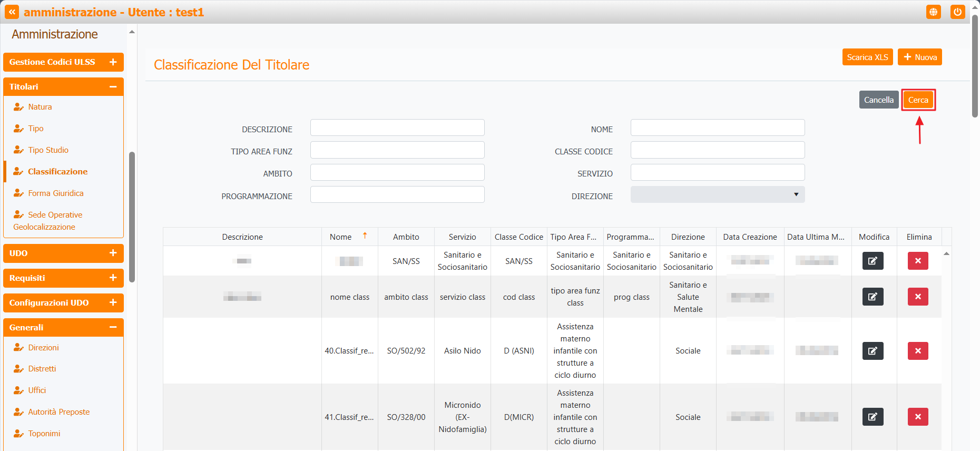Open Forma Giuridica menu item

pos(56,193)
